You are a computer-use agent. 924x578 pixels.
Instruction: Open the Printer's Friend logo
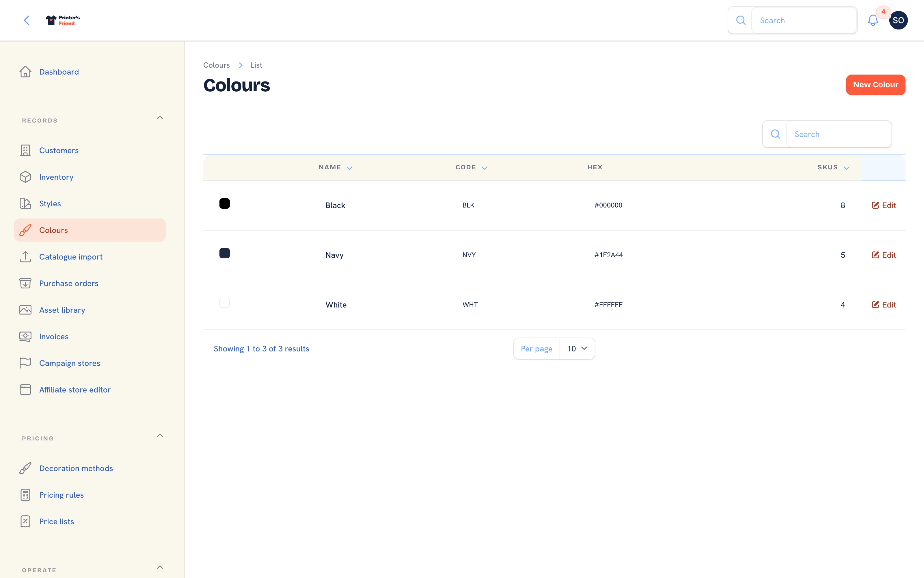(x=63, y=20)
